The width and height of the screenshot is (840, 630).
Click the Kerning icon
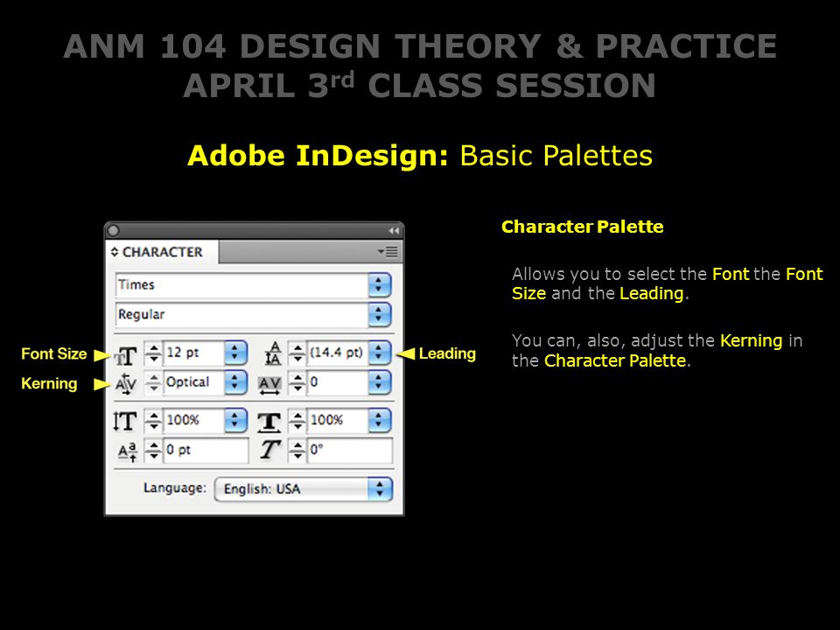pos(126,383)
